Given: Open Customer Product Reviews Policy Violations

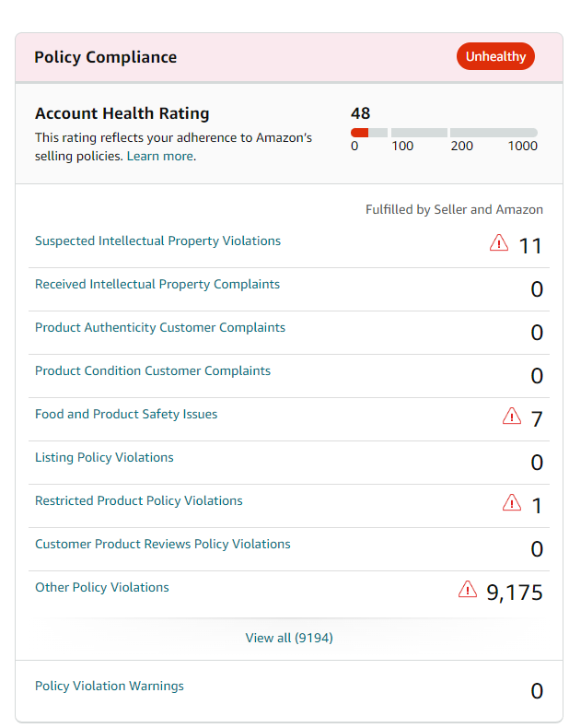Looking at the screenshot, I should (163, 545).
